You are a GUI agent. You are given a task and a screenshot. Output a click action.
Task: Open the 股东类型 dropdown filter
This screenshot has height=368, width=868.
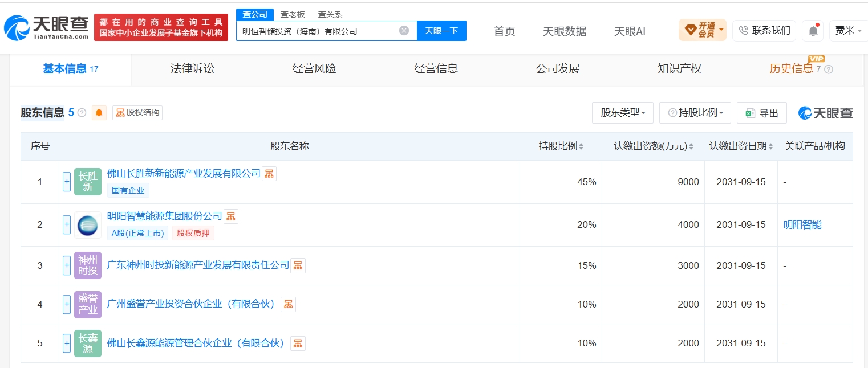623,113
